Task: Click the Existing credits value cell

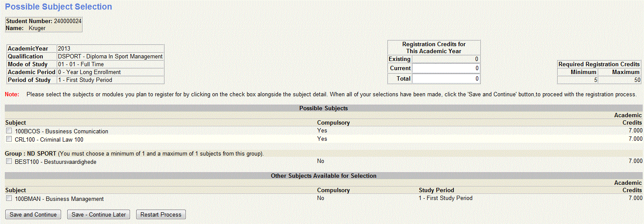Action: tap(446, 59)
